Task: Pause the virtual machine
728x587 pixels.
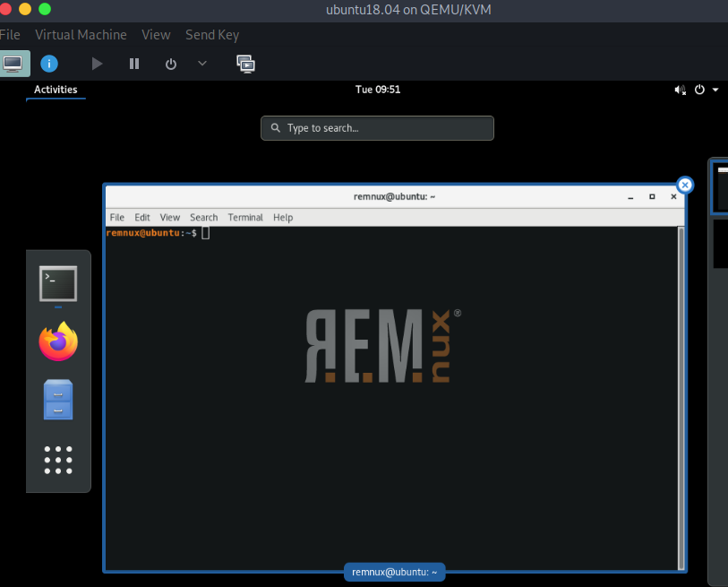Action: pyautogui.click(x=134, y=64)
